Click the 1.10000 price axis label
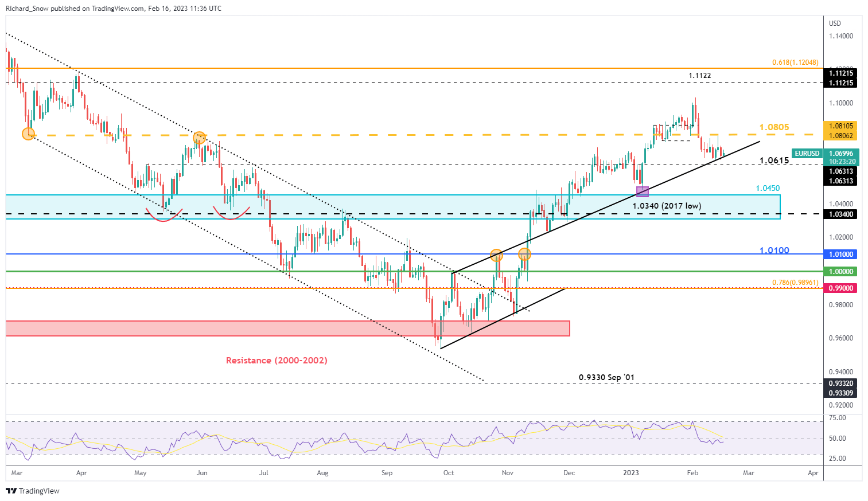 841,103
